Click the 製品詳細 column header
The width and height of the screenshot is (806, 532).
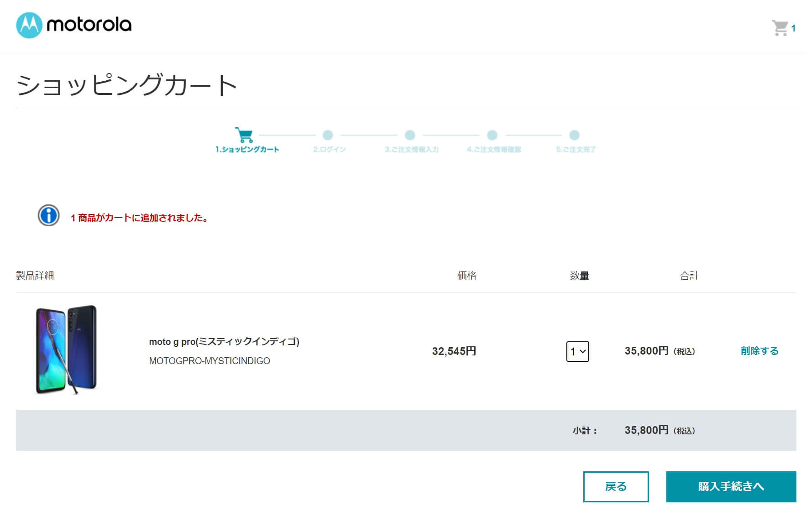pos(35,275)
